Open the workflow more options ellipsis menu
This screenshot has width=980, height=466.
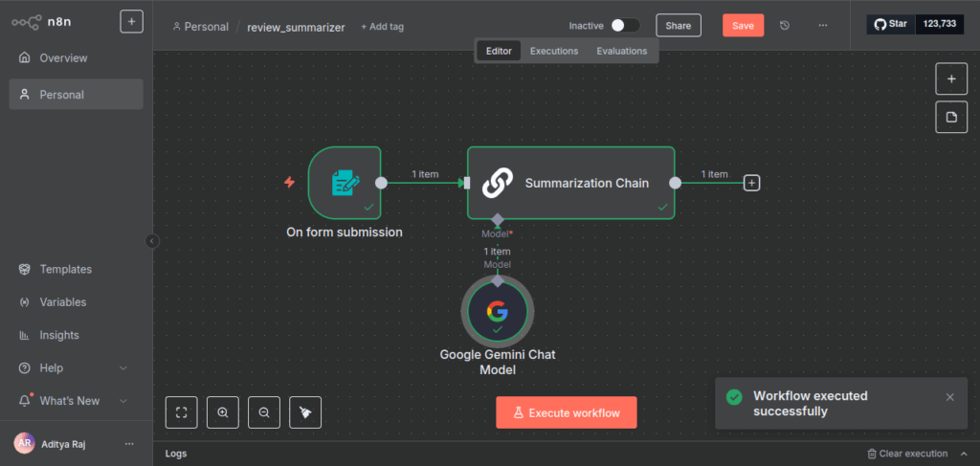point(823,26)
